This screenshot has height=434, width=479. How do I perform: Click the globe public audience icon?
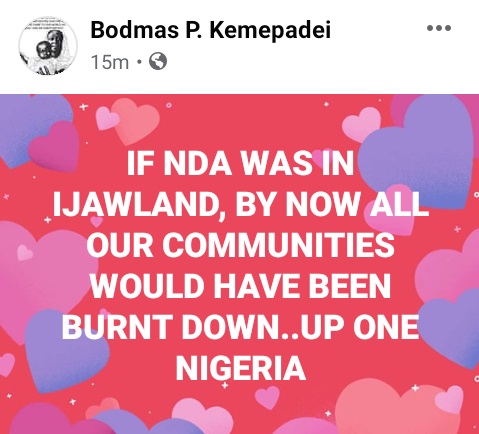pyautogui.click(x=158, y=61)
